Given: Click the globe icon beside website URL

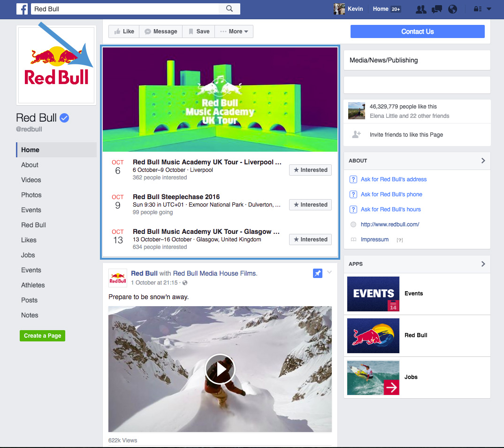Looking at the screenshot, I should point(353,224).
